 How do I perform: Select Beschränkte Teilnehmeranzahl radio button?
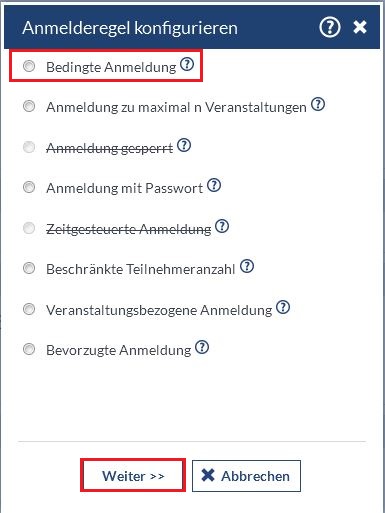pos(29,268)
